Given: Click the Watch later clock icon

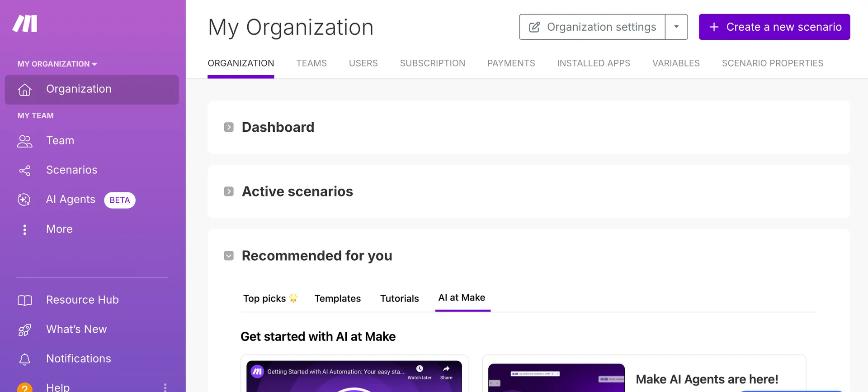Looking at the screenshot, I should coord(420,369).
